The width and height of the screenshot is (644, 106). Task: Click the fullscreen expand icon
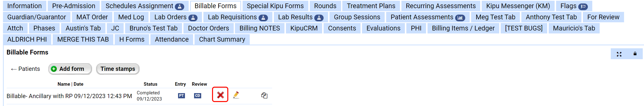619,54
